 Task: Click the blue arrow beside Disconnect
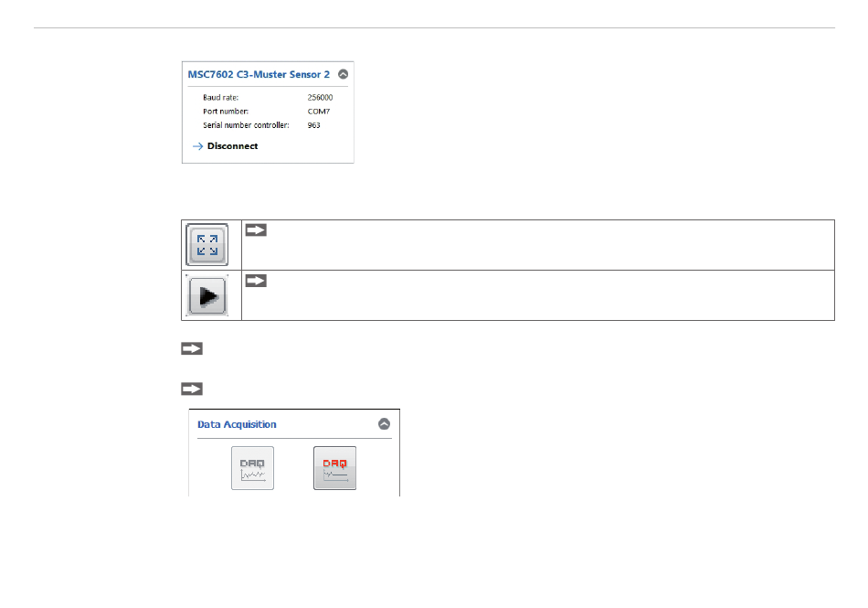pyautogui.click(x=197, y=146)
